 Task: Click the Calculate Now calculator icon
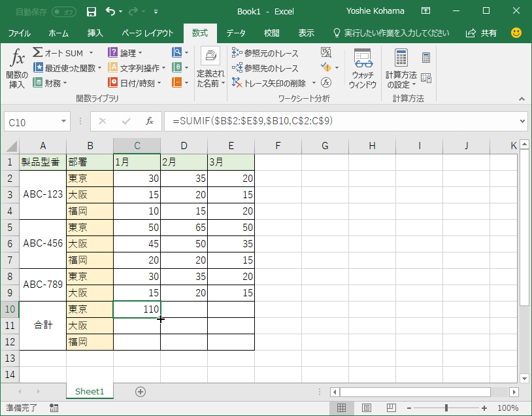pos(426,58)
